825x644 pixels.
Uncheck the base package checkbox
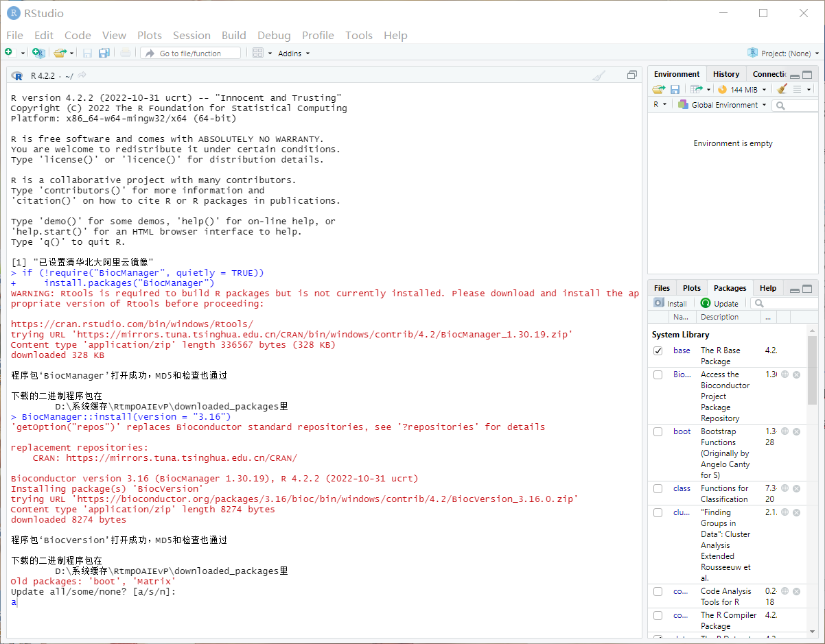[658, 350]
